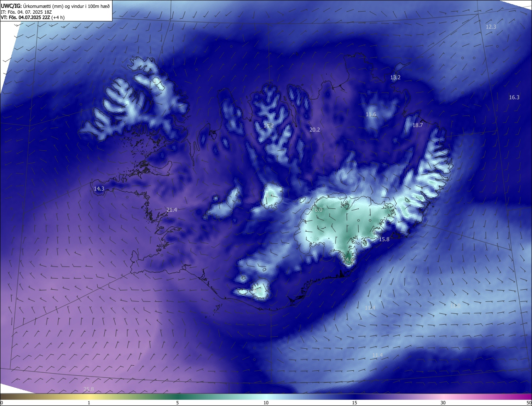Click the colour scale tick label 5
The image size is (532, 406).
pyautogui.click(x=177, y=403)
